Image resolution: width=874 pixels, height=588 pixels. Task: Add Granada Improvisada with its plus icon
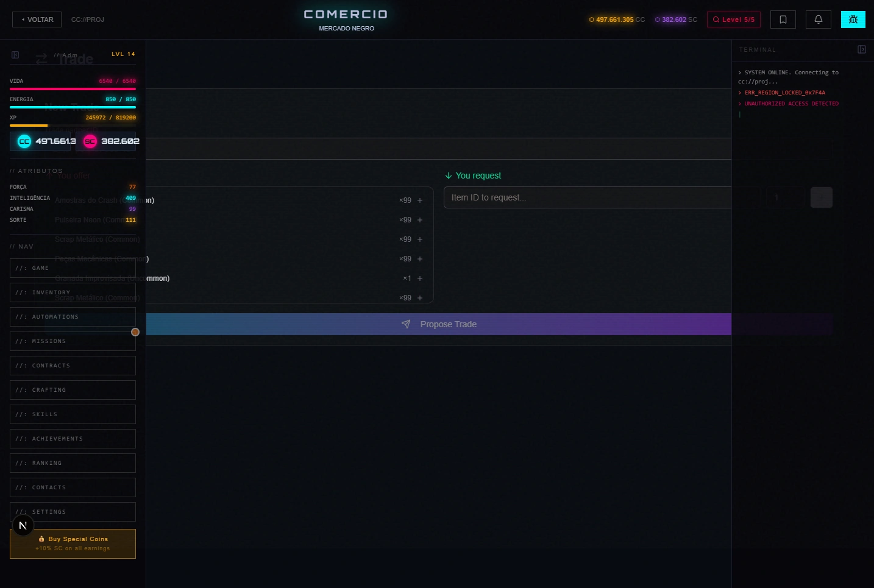pyautogui.click(x=420, y=278)
